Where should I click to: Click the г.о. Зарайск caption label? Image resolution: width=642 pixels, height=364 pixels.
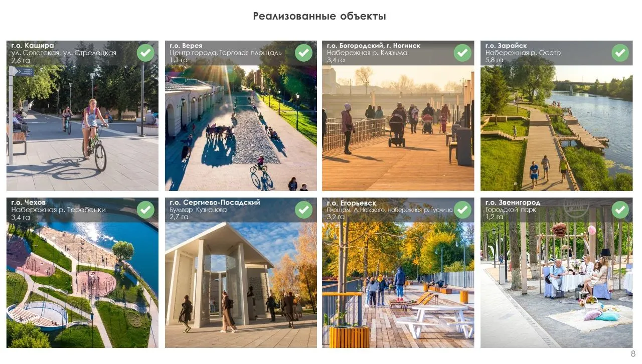pyautogui.click(x=506, y=46)
